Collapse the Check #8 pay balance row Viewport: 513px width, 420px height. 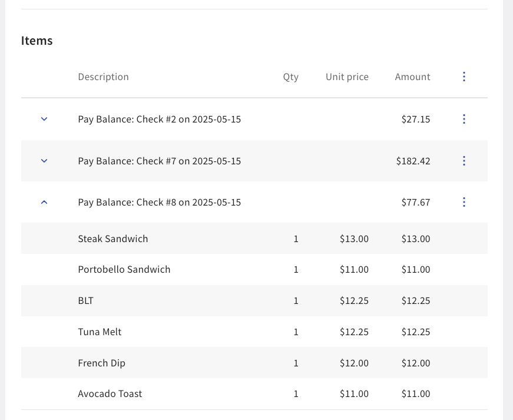tap(44, 201)
